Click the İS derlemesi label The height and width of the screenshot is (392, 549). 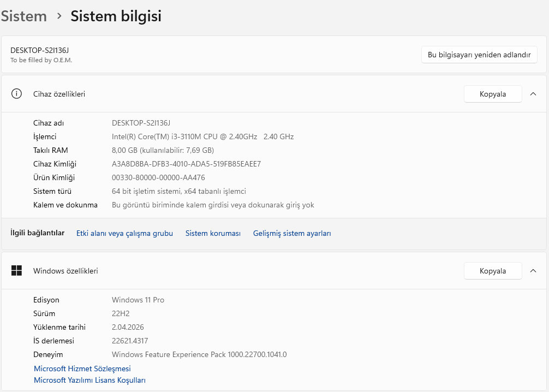click(x=53, y=341)
